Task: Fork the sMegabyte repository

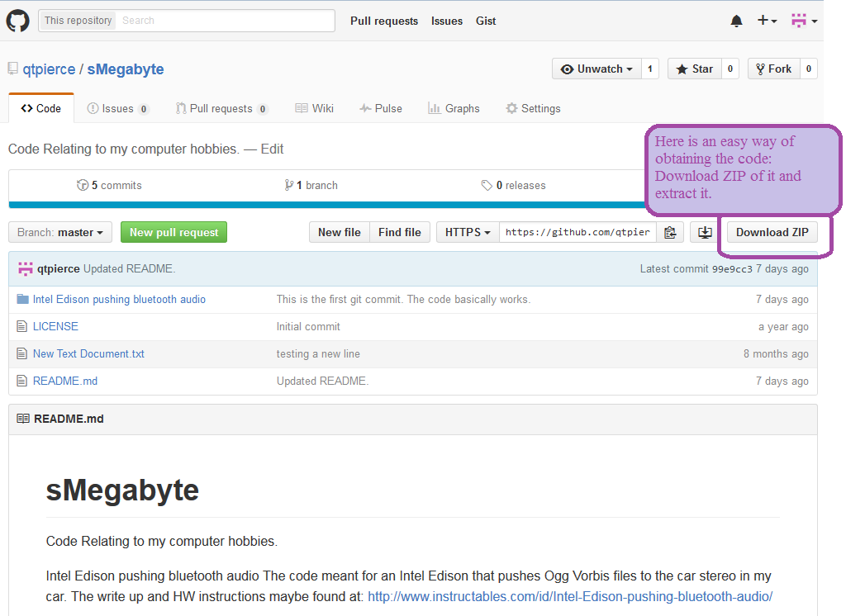Action: (773, 69)
